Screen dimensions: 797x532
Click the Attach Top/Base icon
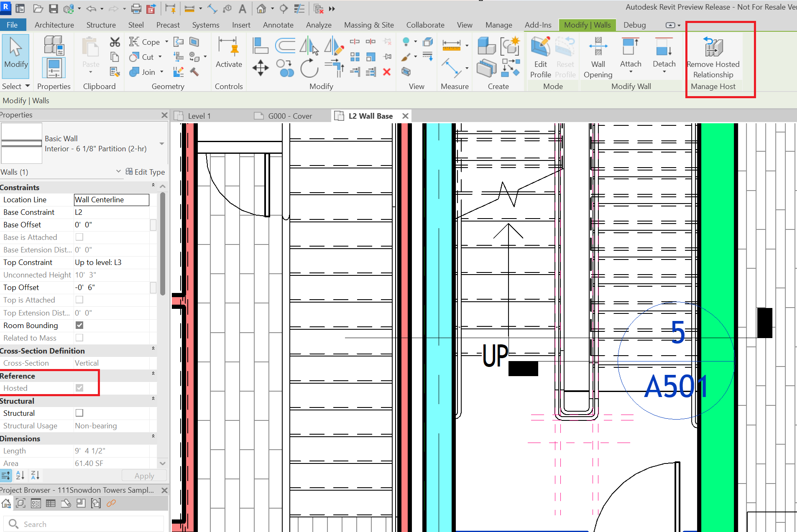631,46
